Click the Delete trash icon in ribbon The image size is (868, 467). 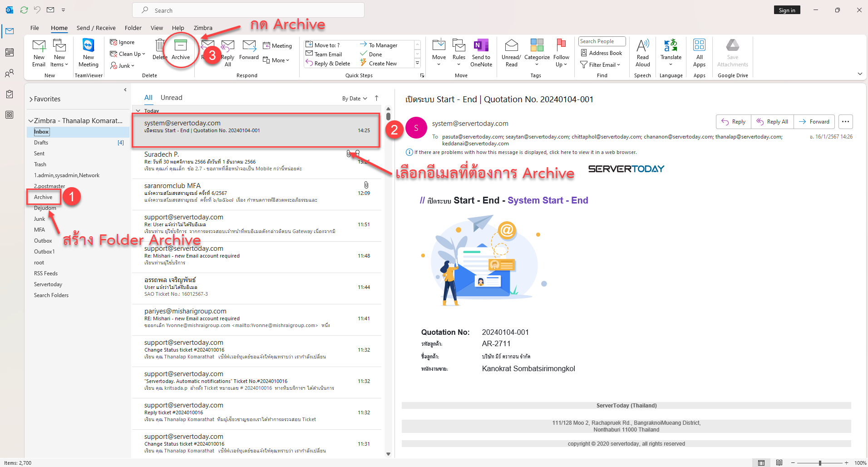click(x=159, y=45)
